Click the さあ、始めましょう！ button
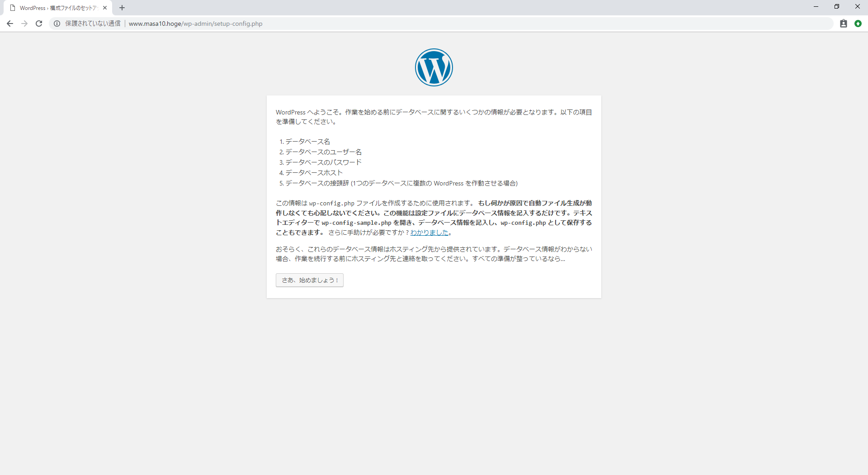 pos(310,280)
